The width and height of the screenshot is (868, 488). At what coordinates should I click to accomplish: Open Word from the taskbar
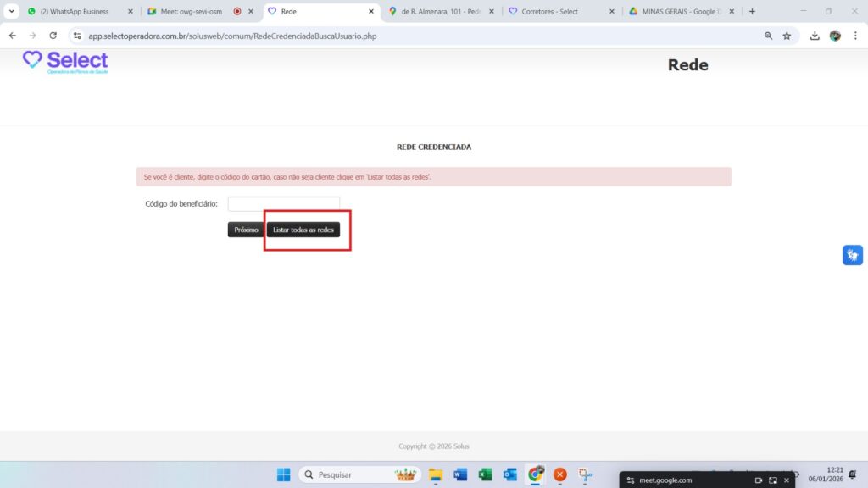pyautogui.click(x=460, y=474)
